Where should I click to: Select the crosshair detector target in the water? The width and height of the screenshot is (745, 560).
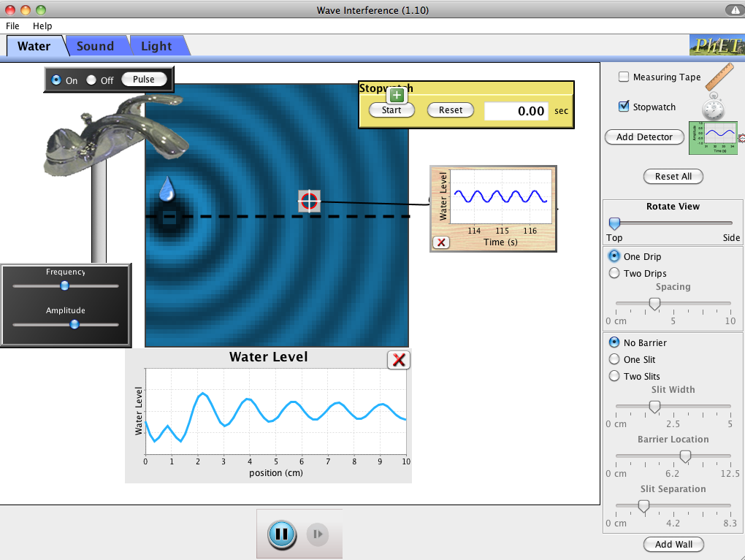coord(308,202)
